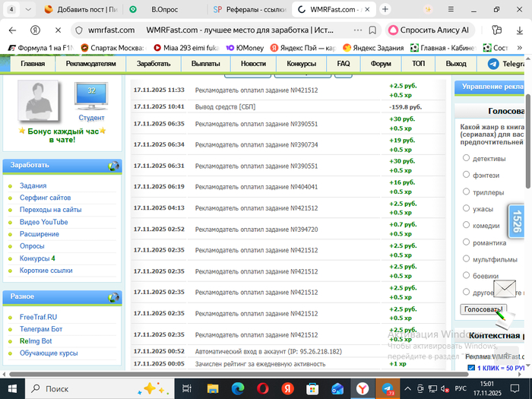Open the Заработать menu item

154,65
